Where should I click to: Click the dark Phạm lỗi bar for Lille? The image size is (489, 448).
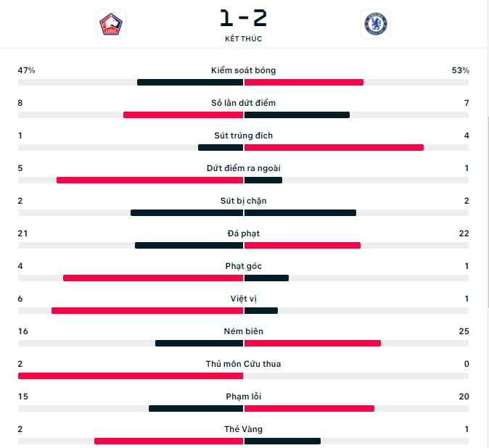pos(196,408)
